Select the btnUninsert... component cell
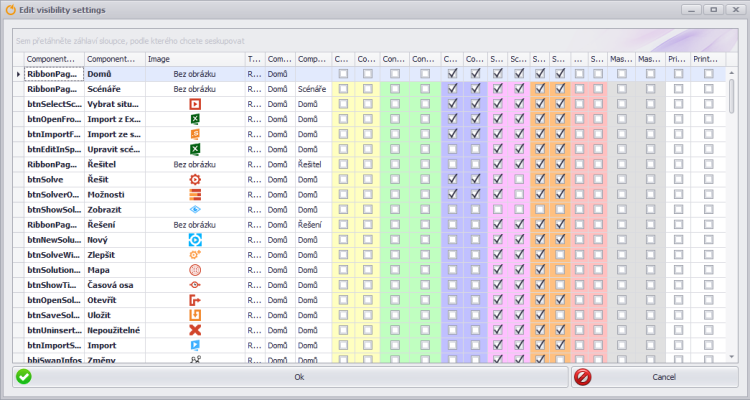Viewport: 750px width, 400px height. tap(55, 330)
